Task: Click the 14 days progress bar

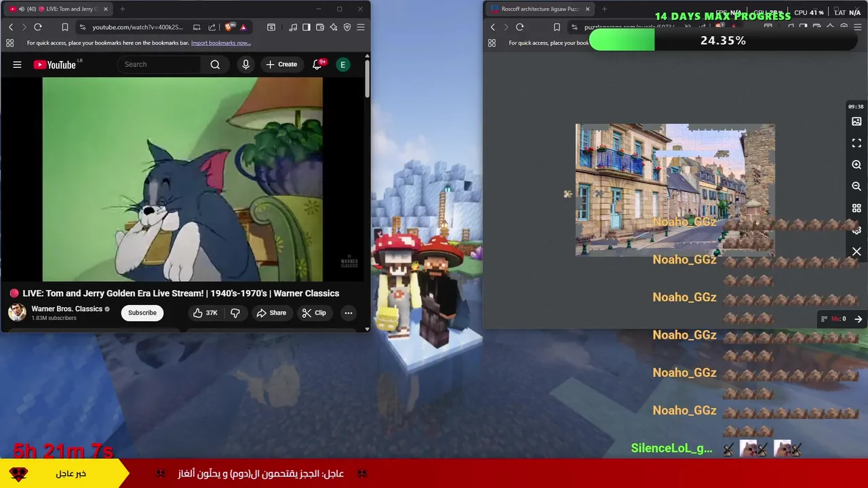Action: pos(723,41)
